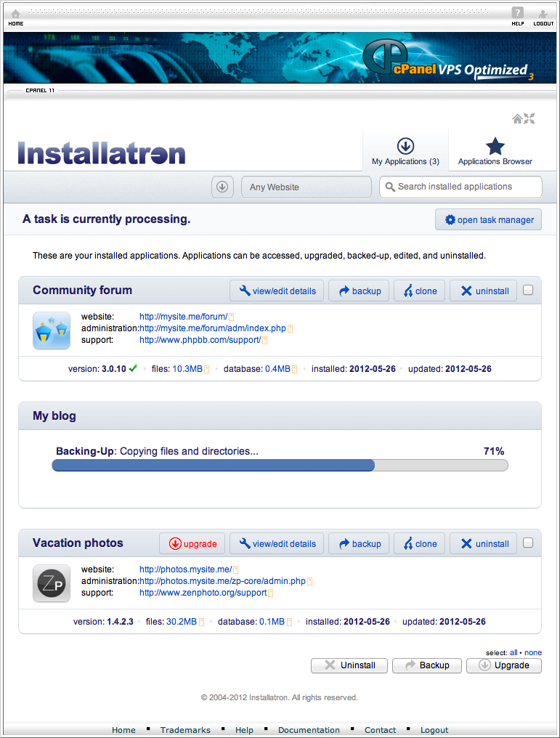Tick the Vacation photos checkbox
The image size is (560, 738).
529,543
